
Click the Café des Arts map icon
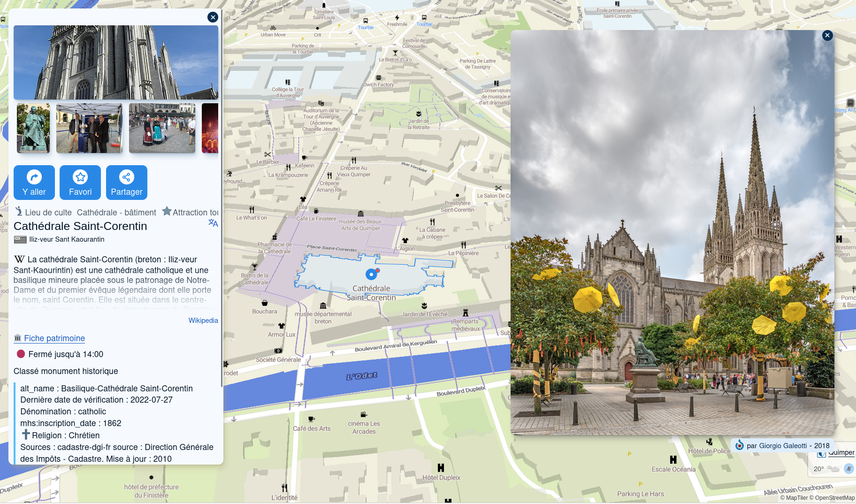pos(311,419)
